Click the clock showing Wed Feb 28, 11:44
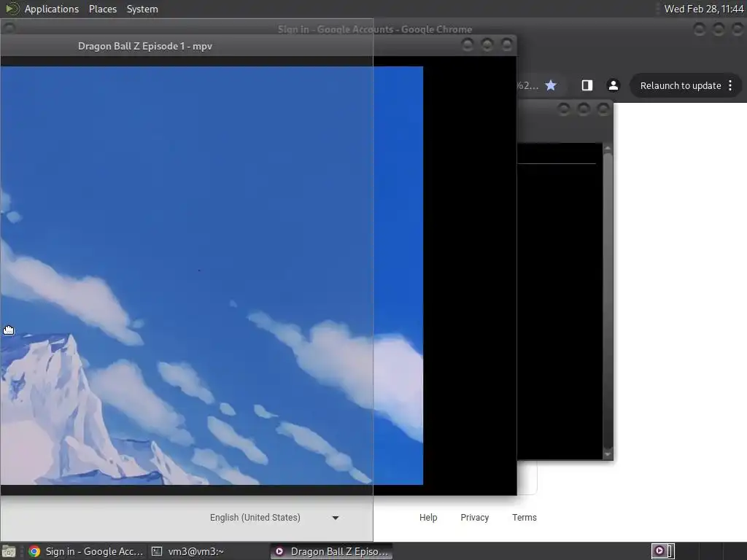747x560 pixels. (x=704, y=9)
